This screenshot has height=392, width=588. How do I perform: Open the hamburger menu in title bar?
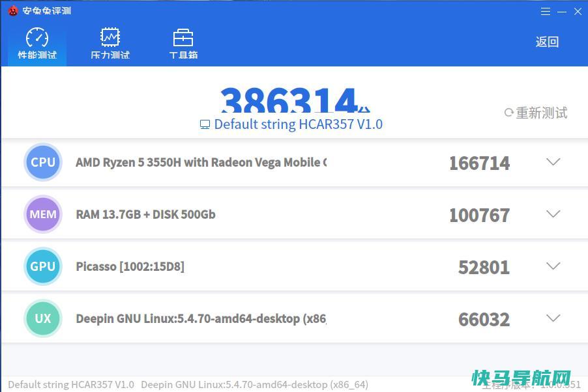[x=546, y=12]
